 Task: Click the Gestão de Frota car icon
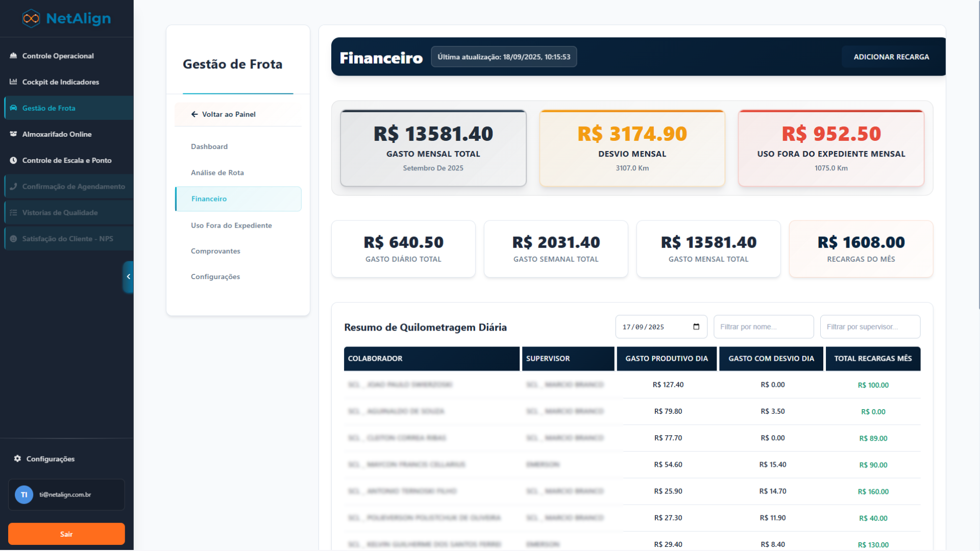pos(13,108)
